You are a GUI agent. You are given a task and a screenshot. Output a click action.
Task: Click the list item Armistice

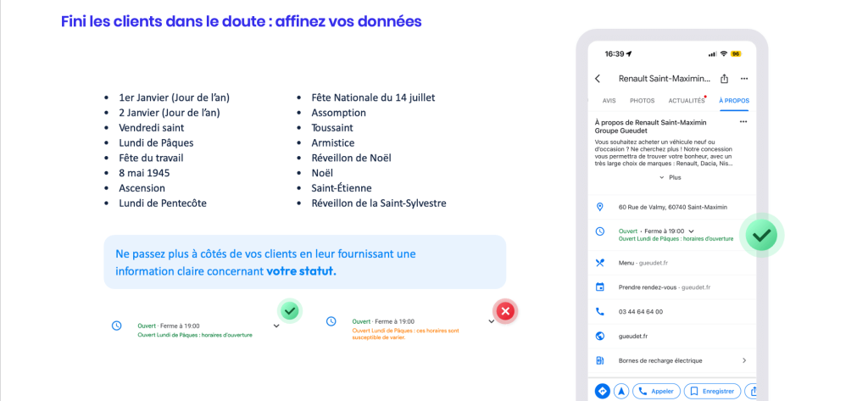click(332, 143)
